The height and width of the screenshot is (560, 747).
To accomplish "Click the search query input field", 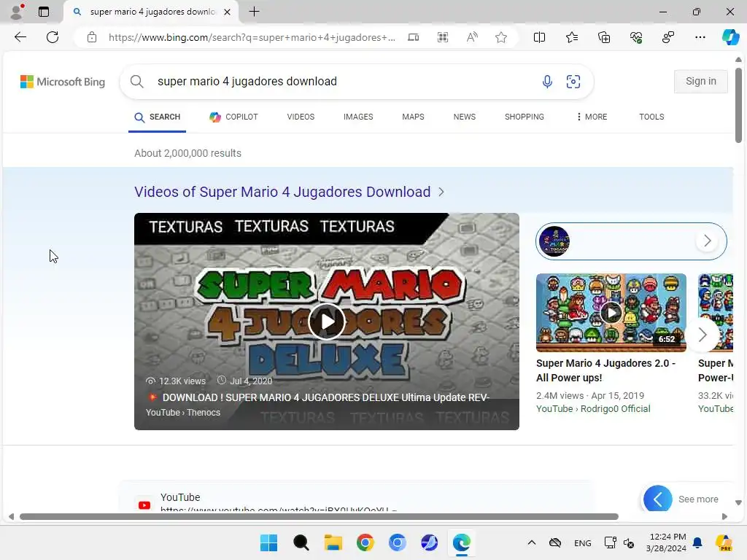I will tap(343, 82).
